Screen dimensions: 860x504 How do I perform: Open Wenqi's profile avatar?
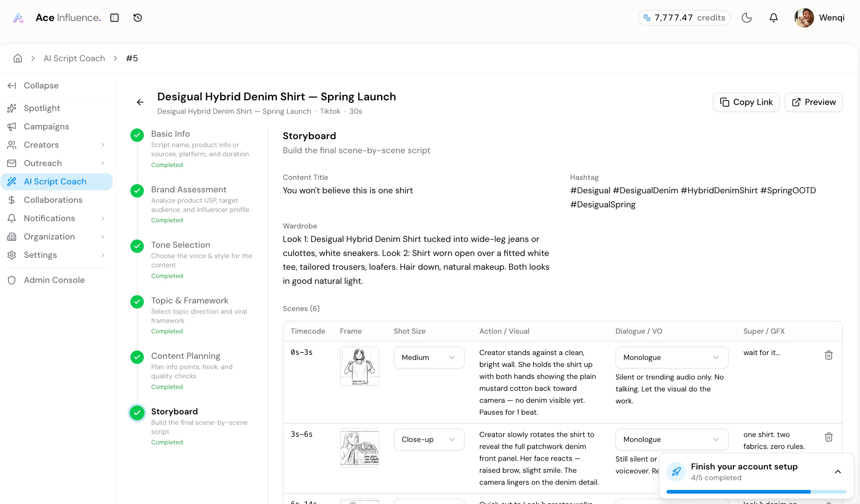tap(804, 18)
